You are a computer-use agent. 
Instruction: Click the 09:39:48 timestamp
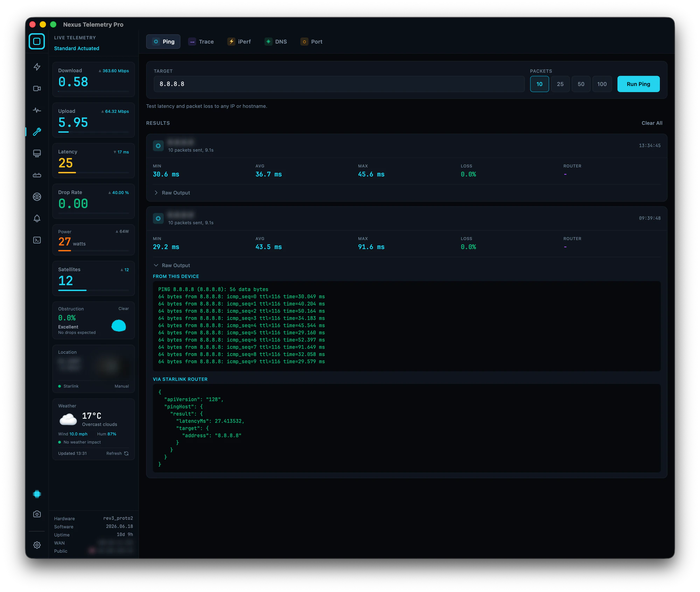pyautogui.click(x=650, y=218)
